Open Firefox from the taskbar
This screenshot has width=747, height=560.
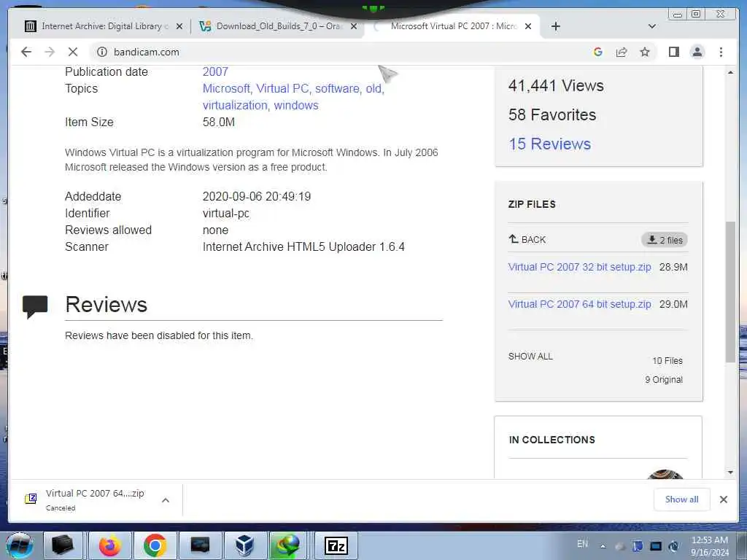pos(109,545)
